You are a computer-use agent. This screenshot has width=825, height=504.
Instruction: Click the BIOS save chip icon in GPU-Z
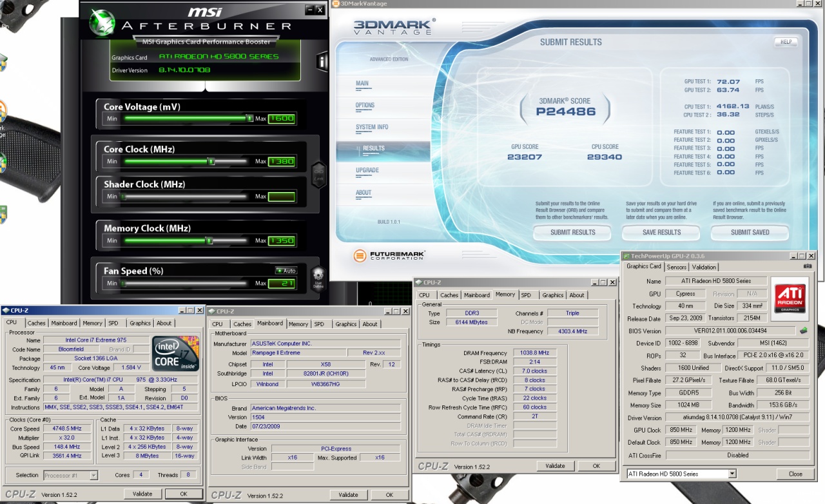tap(803, 331)
